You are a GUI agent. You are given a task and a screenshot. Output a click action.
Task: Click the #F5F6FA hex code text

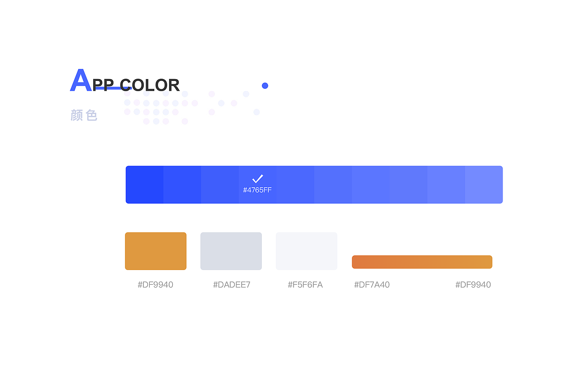click(x=305, y=285)
